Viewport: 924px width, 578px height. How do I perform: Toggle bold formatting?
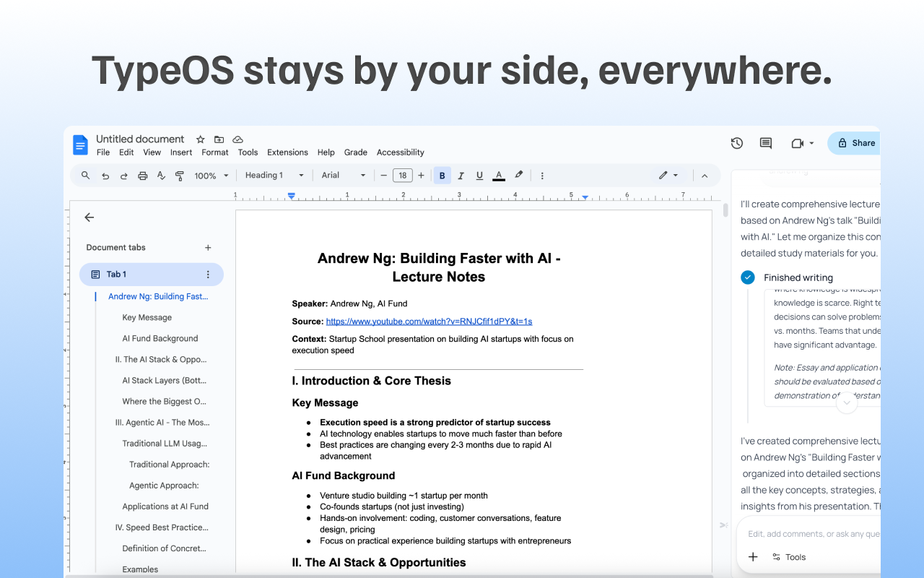coord(442,175)
